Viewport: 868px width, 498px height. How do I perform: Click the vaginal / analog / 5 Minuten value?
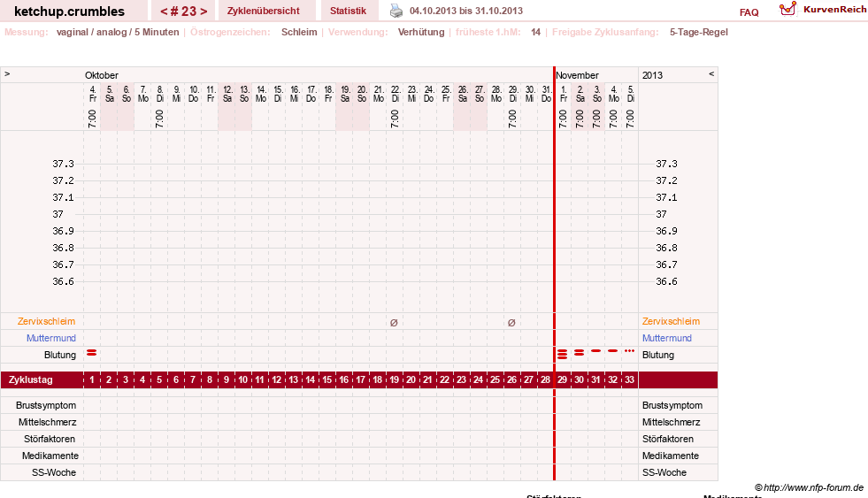118,32
